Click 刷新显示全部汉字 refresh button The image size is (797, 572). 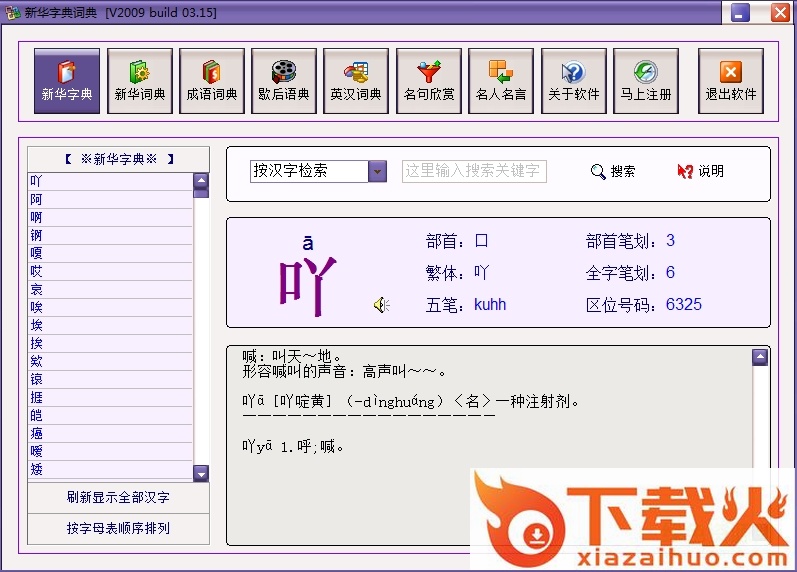click(118, 497)
